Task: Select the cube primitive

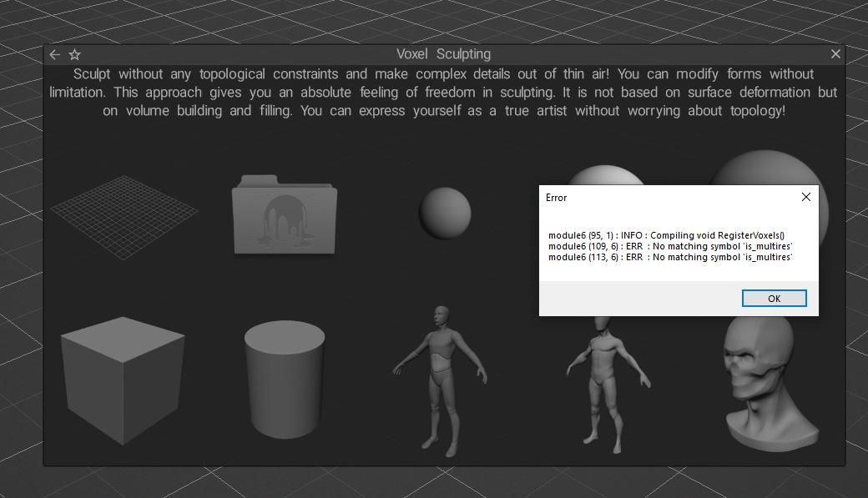Action: point(122,382)
